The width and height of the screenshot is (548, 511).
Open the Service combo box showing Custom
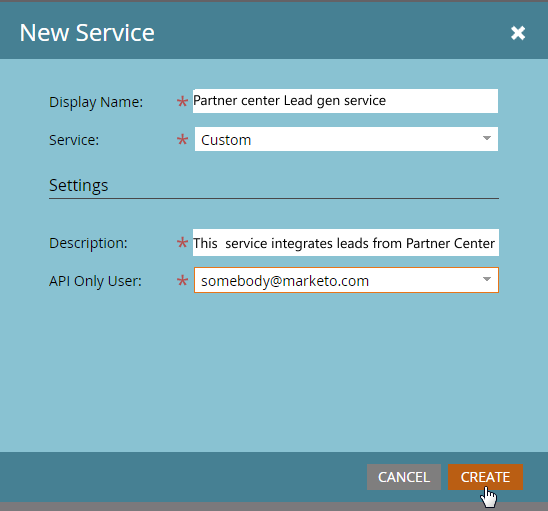346,139
